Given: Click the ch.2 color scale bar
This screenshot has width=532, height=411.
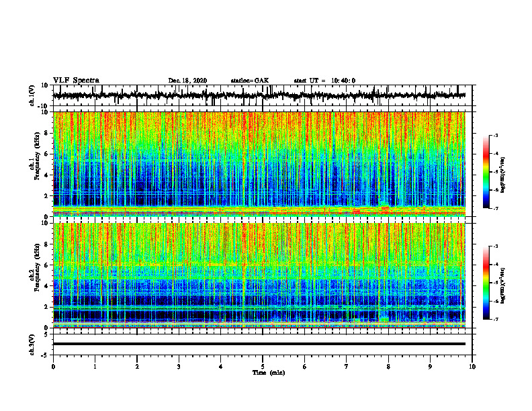Looking at the screenshot, I should coord(486,283).
